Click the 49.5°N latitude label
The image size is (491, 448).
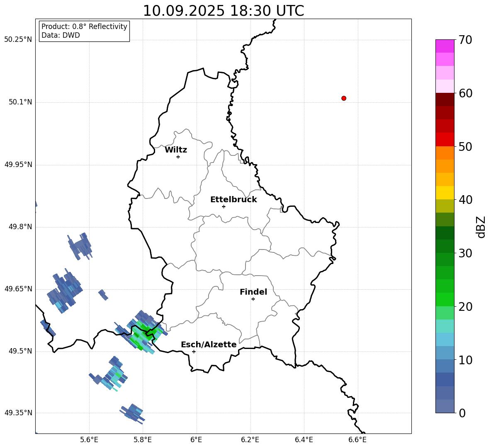click(x=20, y=351)
